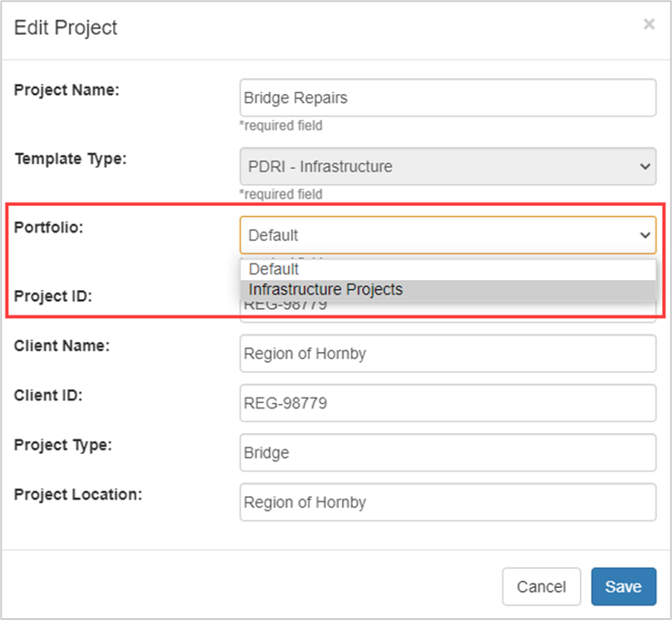The image size is (672, 620).
Task: Focus the Client ID text field
Action: pos(447,403)
